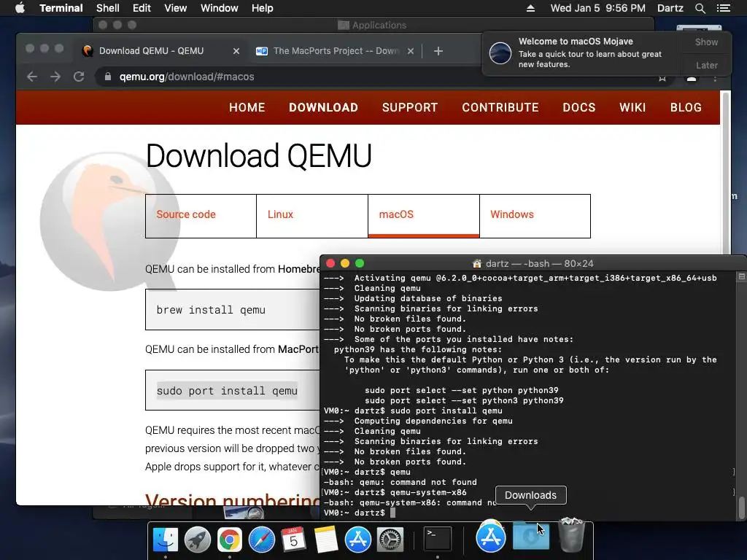Viewport: 747px width, 560px height.
Task: Click the Terminal window scrollbar thumb
Action: (741, 507)
